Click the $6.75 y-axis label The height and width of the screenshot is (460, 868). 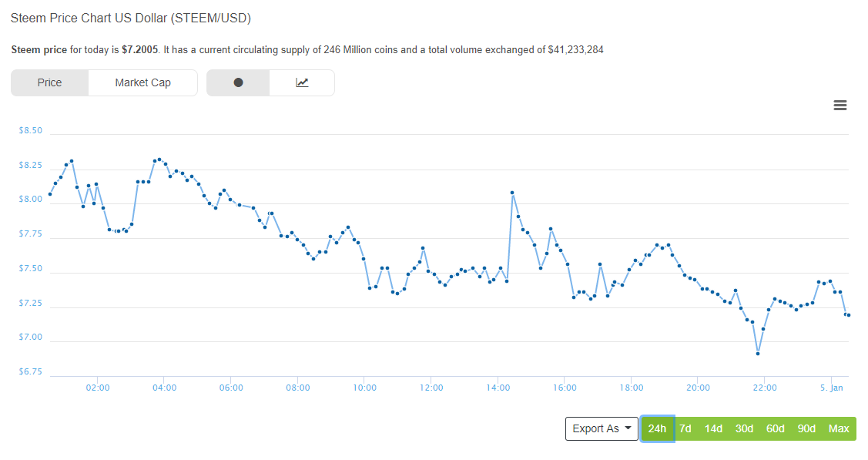click(x=31, y=371)
